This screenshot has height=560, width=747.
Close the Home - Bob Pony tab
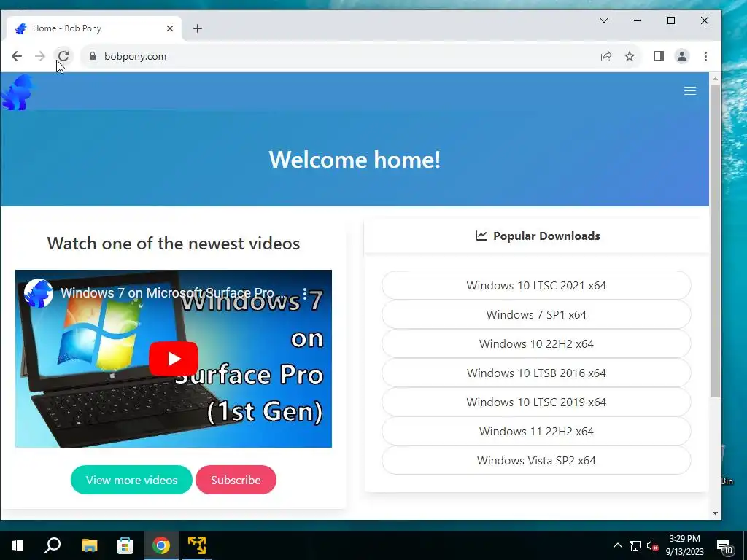169,28
